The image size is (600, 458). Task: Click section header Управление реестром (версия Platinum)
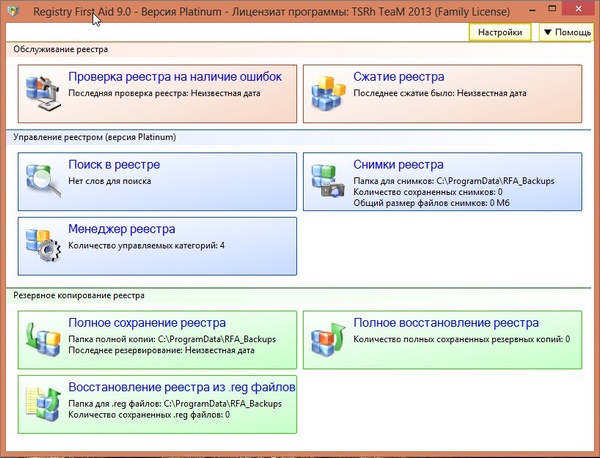(95, 137)
